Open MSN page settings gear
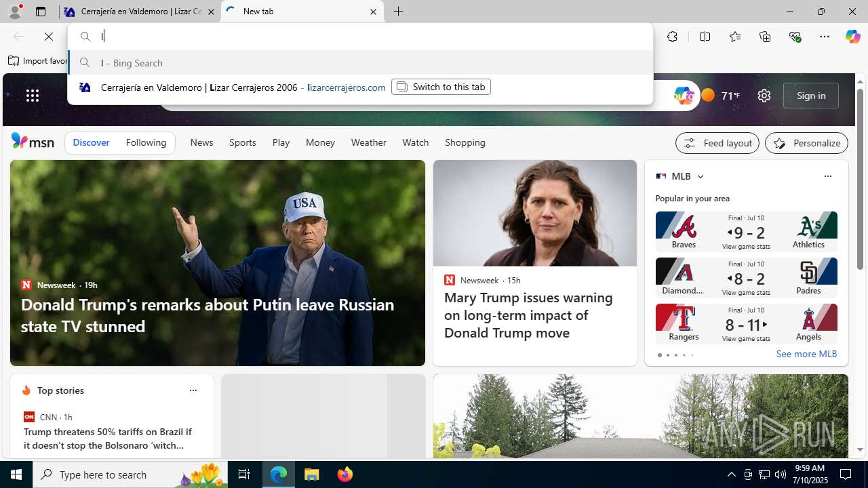Viewport: 868px width, 488px height. 764,96
